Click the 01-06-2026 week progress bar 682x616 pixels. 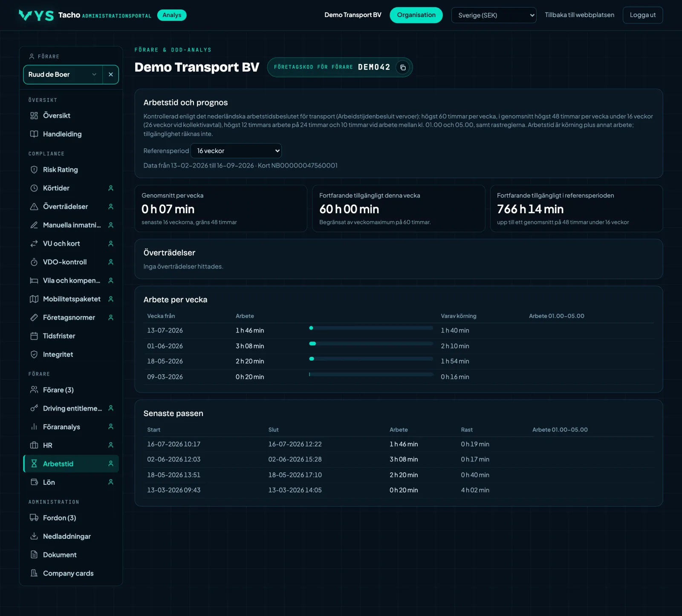[371, 344]
